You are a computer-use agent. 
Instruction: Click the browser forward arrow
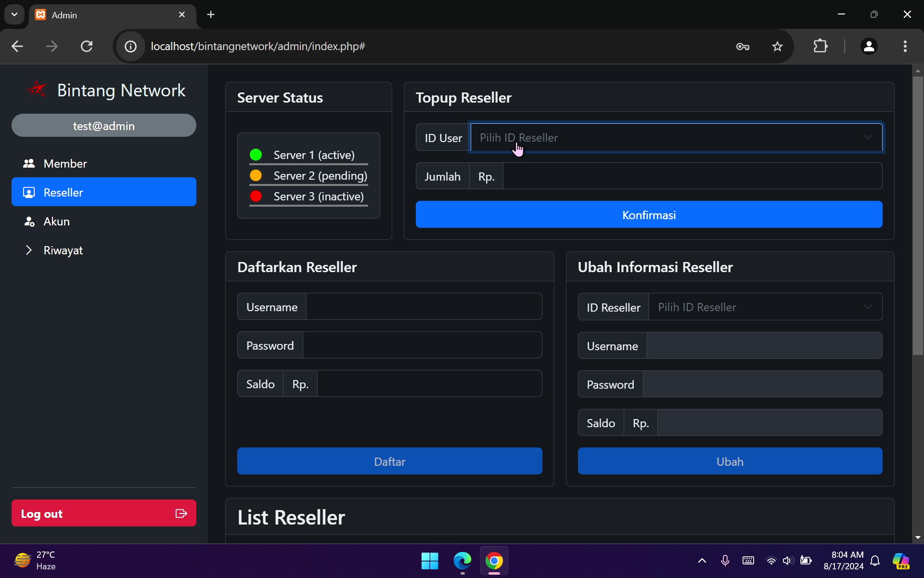(x=52, y=46)
